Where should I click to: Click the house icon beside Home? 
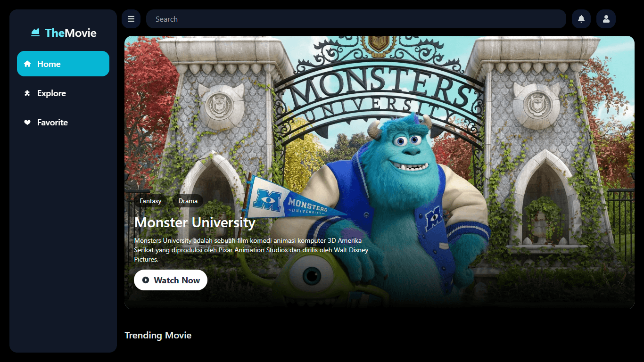(27, 64)
